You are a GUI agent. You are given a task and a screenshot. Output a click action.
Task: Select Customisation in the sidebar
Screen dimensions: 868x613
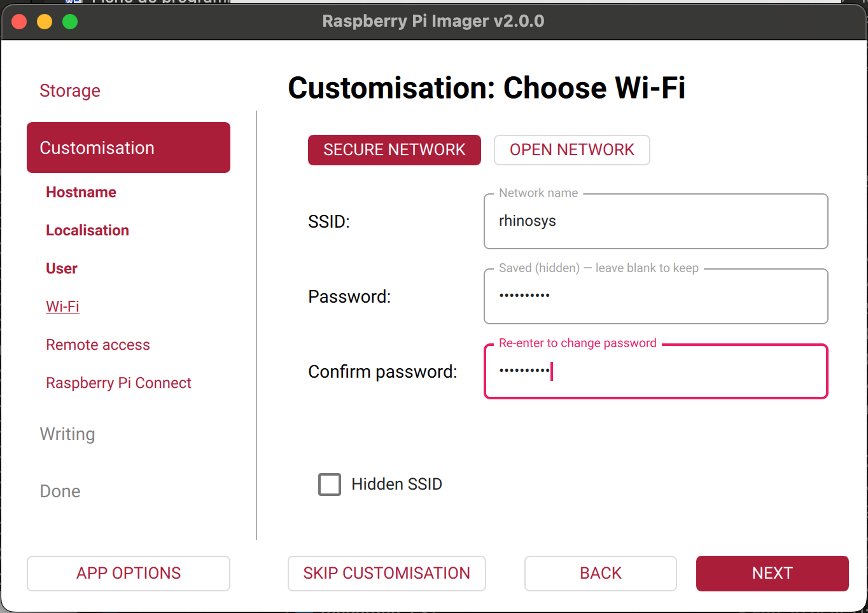pyautogui.click(x=129, y=148)
